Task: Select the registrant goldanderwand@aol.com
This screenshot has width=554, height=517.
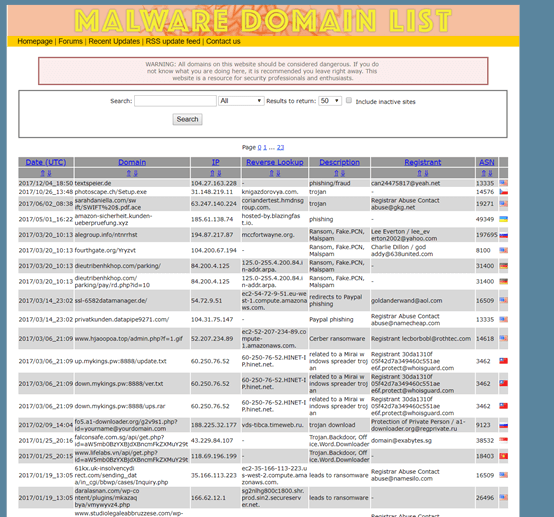Action: 407,300
